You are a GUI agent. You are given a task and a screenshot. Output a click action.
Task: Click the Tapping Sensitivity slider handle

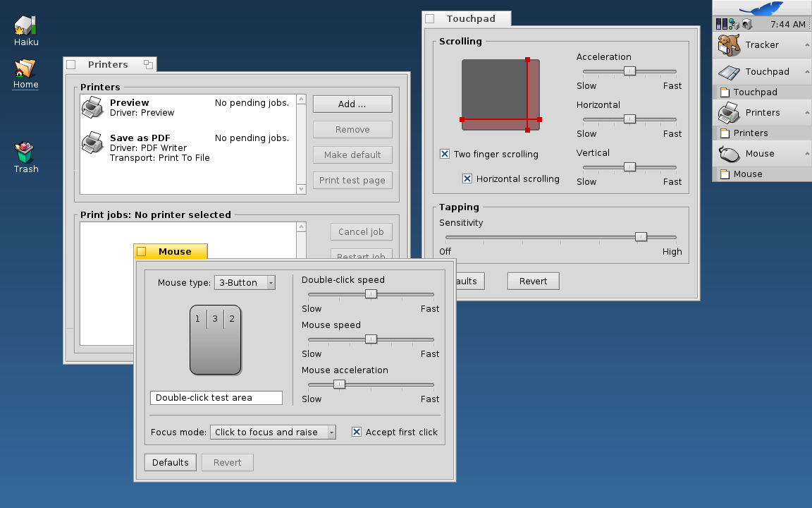click(x=641, y=237)
